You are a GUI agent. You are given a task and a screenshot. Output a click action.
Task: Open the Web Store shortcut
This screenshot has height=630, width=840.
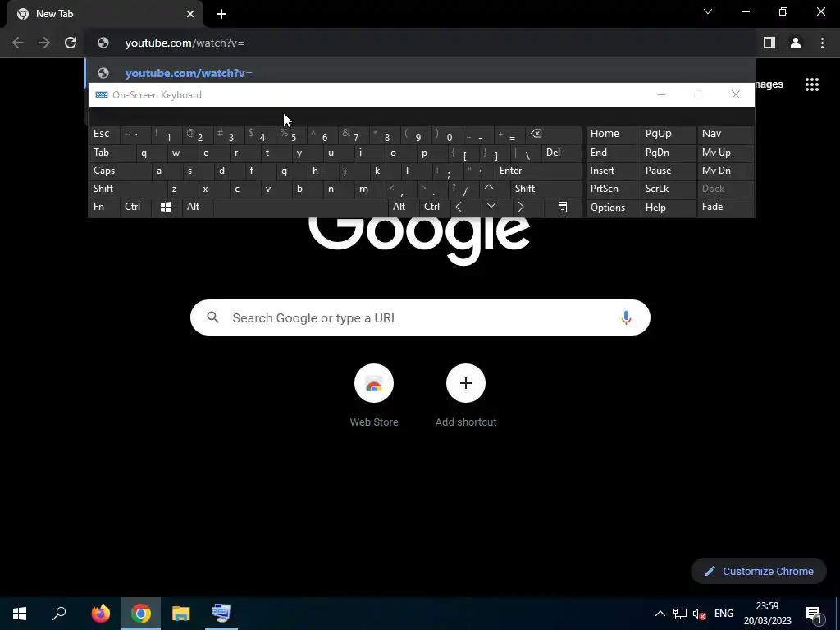374,396
